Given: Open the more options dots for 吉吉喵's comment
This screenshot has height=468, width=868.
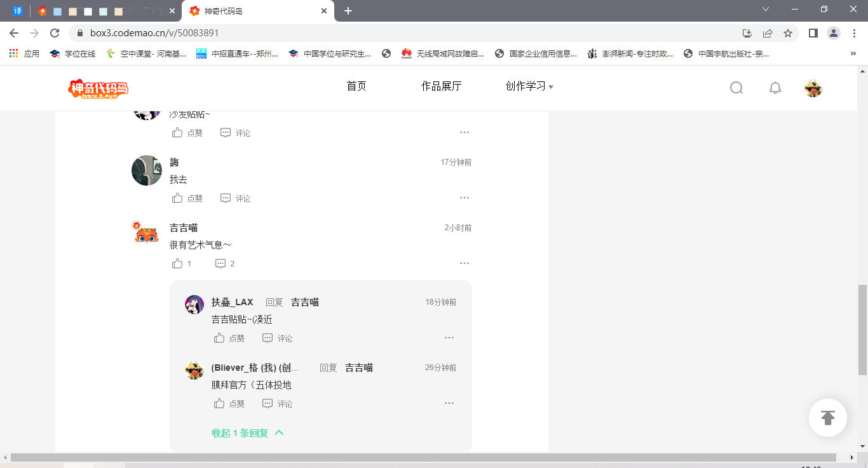Looking at the screenshot, I should pyautogui.click(x=465, y=263).
